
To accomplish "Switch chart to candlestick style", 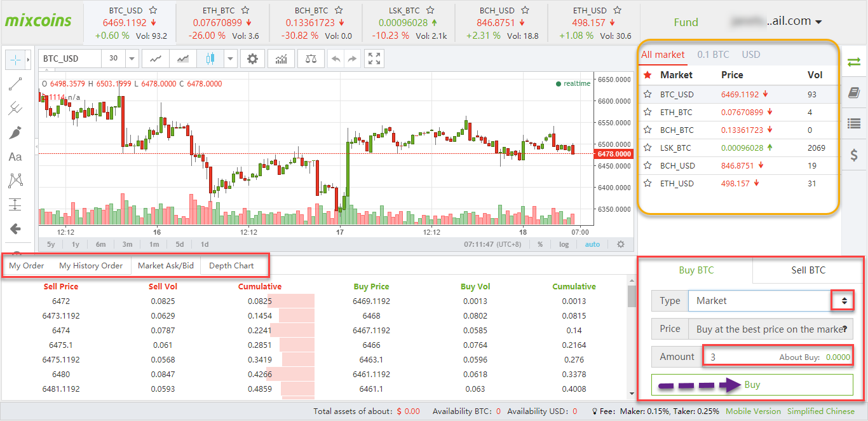I will 210,59.
